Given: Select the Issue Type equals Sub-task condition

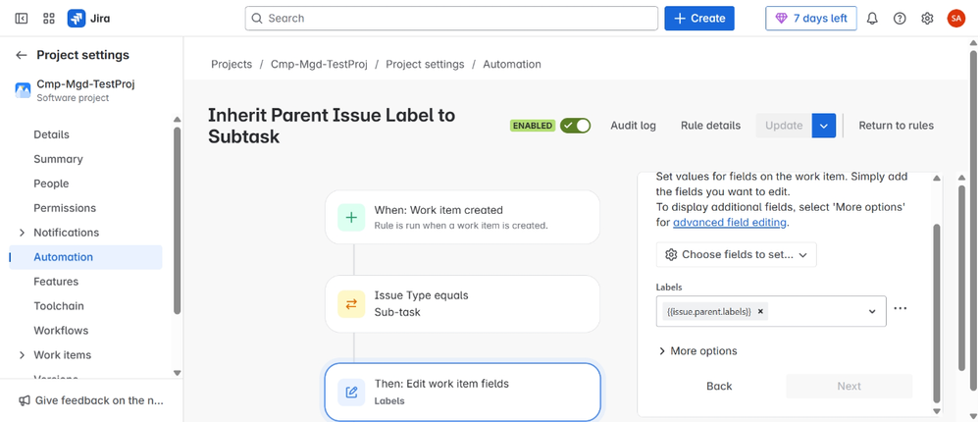Looking at the screenshot, I should point(462,303).
